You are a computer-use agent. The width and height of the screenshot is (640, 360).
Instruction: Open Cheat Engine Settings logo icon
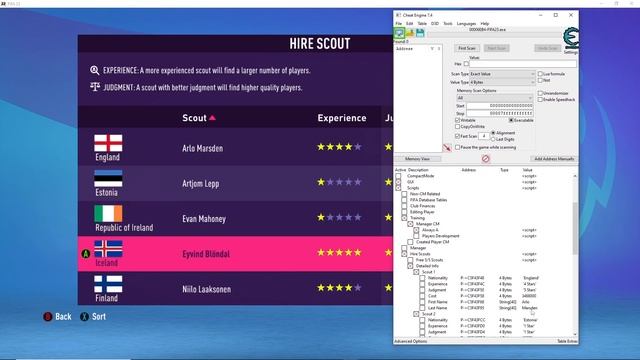(x=571, y=38)
